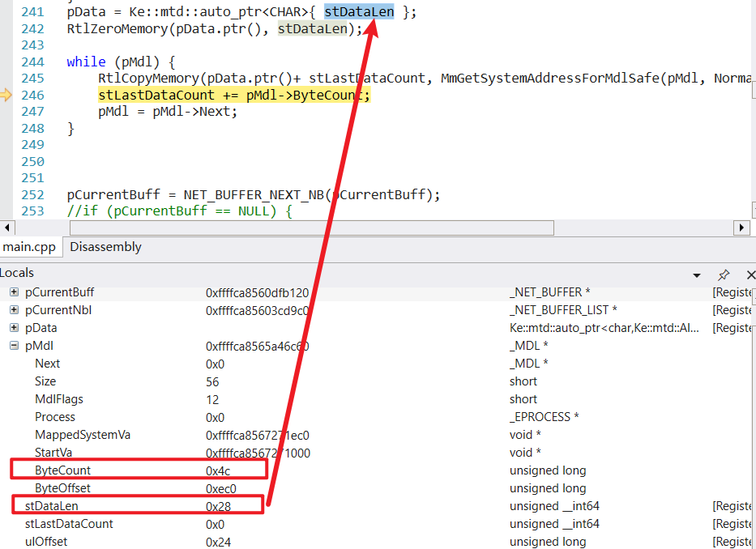The height and width of the screenshot is (549, 756).
Task: Click the current-statement arrow at line 246
Action: pyautogui.click(x=6, y=95)
